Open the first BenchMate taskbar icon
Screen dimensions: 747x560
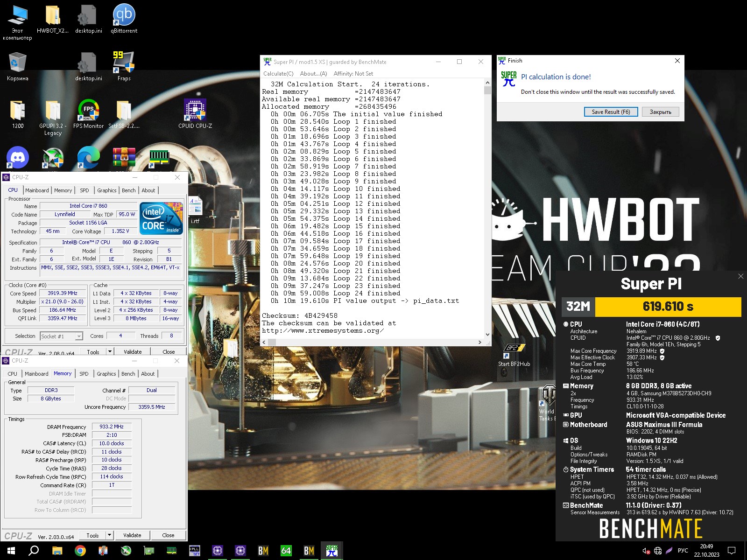coord(263,551)
